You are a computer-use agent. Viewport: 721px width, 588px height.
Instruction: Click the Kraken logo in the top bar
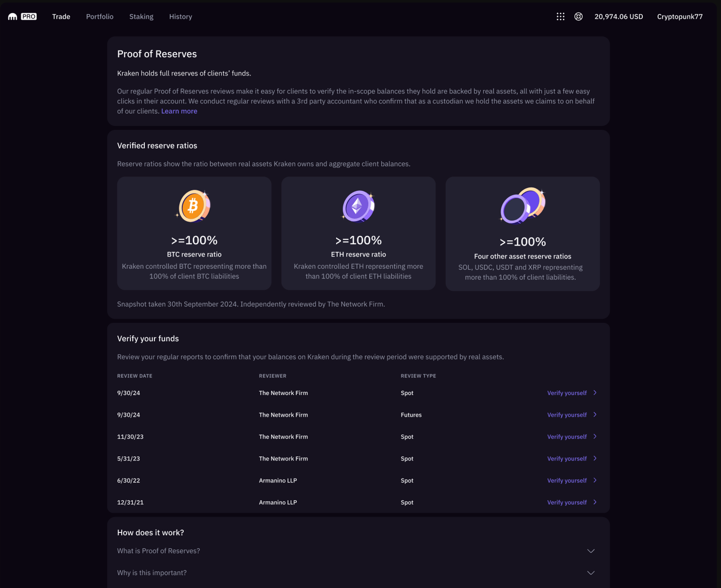pyautogui.click(x=12, y=16)
